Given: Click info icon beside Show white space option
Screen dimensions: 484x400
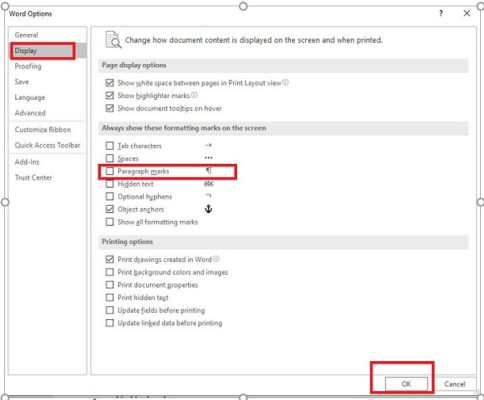Looking at the screenshot, I should click(x=286, y=82).
